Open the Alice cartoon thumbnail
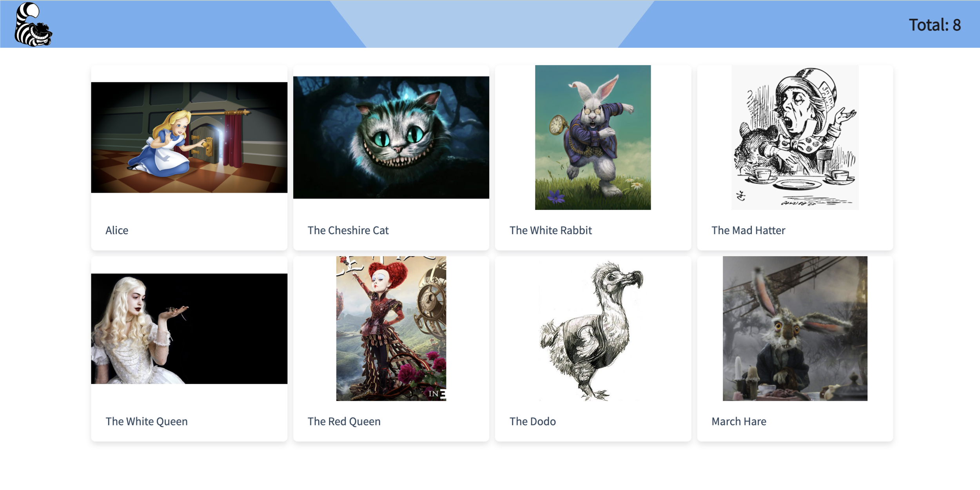Image resolution: width=980 pixels, height=490 pixels. click(x=189, y=137)
